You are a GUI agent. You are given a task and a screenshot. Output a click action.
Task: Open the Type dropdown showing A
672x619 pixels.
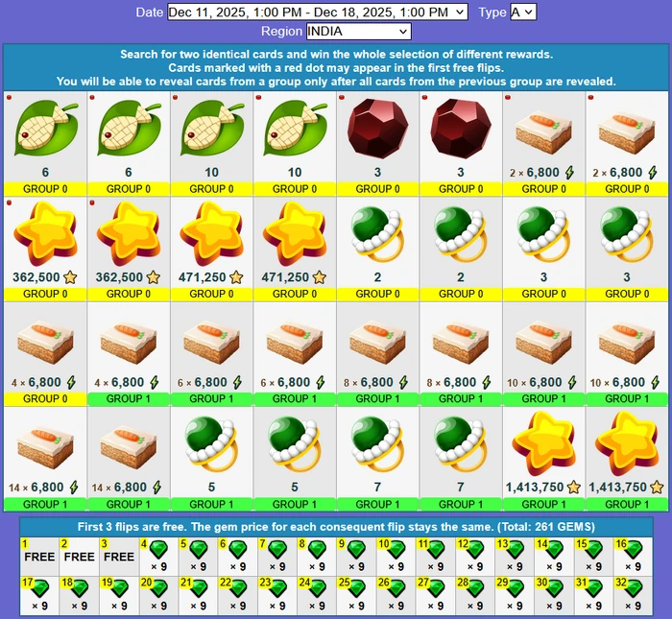click(523, 12)
